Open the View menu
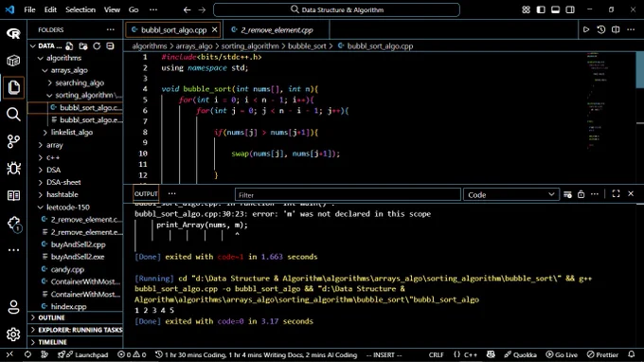Screen dimensions: 644x362 point(112,9)
